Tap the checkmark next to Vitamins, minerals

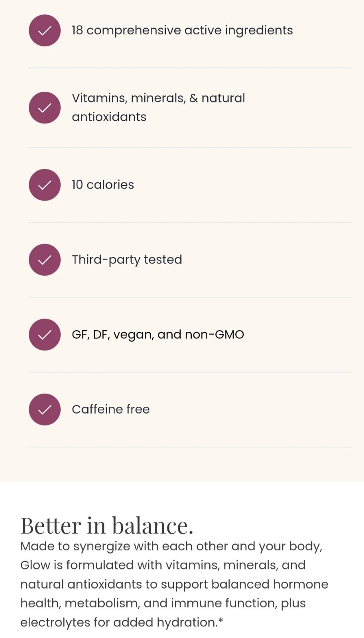(x=45, y=108)
